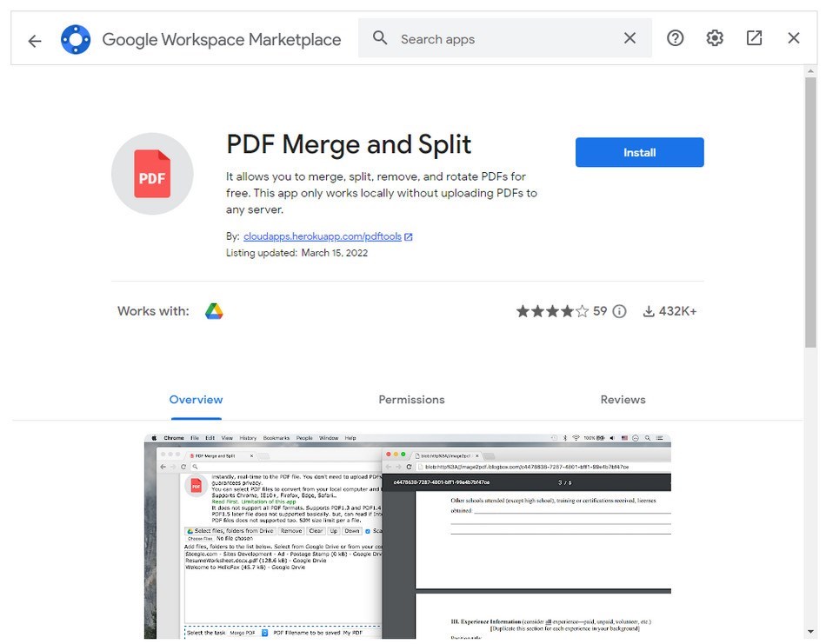Image resolution: width=826 pixels, height=644 pixels.
Task: Click the PDF Merge and Split app logo
Action: point(152,173)
